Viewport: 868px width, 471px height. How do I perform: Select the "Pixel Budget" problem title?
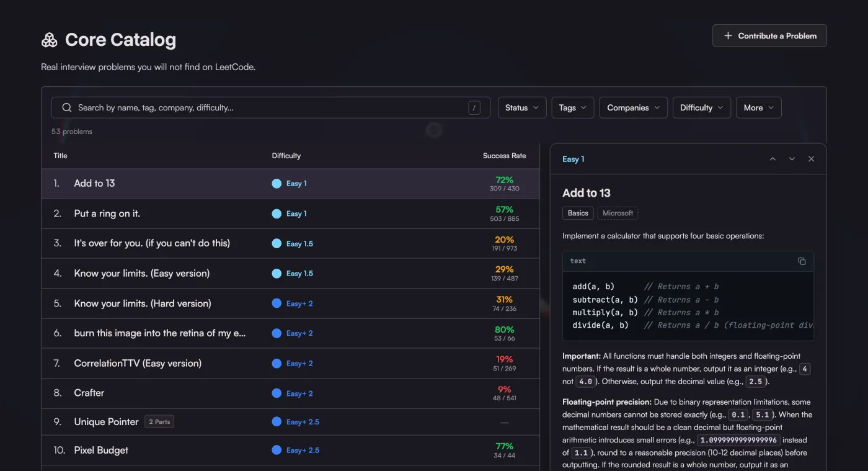(x=101, y=451)
